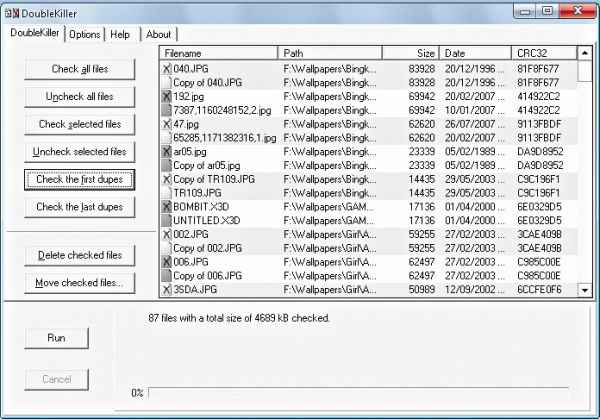600x419 pixels.
Task: Maximize the DoubleKiller window
Action: click(x=547, y=11)
